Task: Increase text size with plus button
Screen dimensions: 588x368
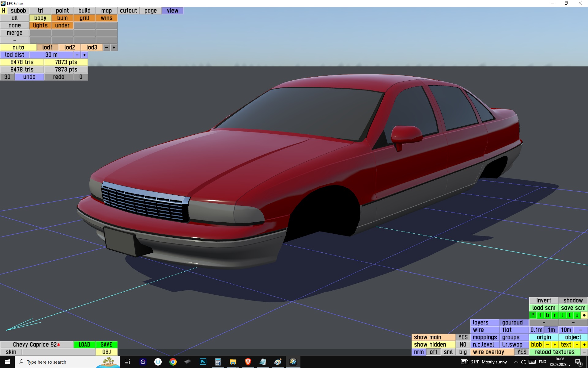Action: point(584,345)
